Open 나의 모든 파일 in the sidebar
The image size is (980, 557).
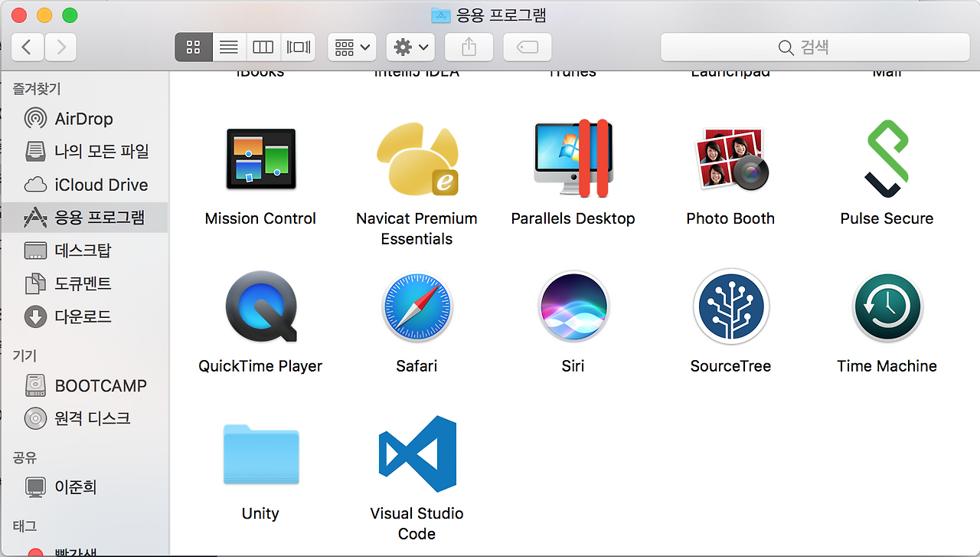84,152
